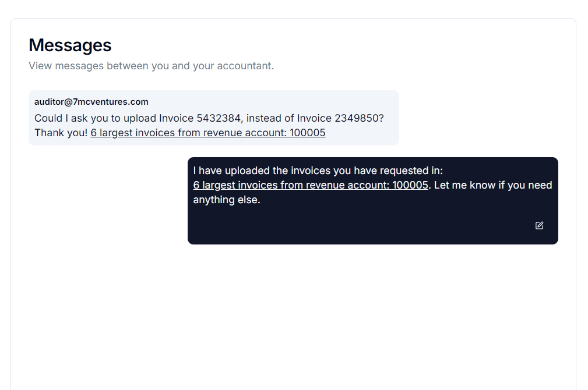Click account number 100005 in your reply's link
Image resolution: width=588 pixels, height=390 pixels.
tap(410, 185)
